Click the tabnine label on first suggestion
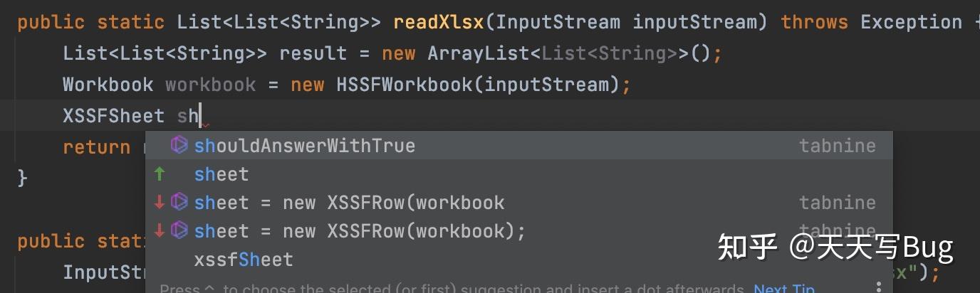The height and width of the screenshot is (293, 980). pyautogui.click(x=837, y=146)
